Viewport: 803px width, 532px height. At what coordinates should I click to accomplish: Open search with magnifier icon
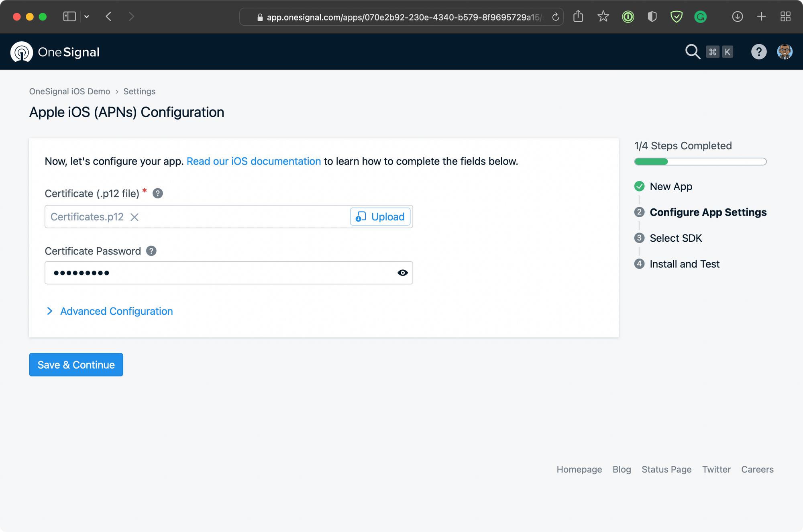coord(692,52)
